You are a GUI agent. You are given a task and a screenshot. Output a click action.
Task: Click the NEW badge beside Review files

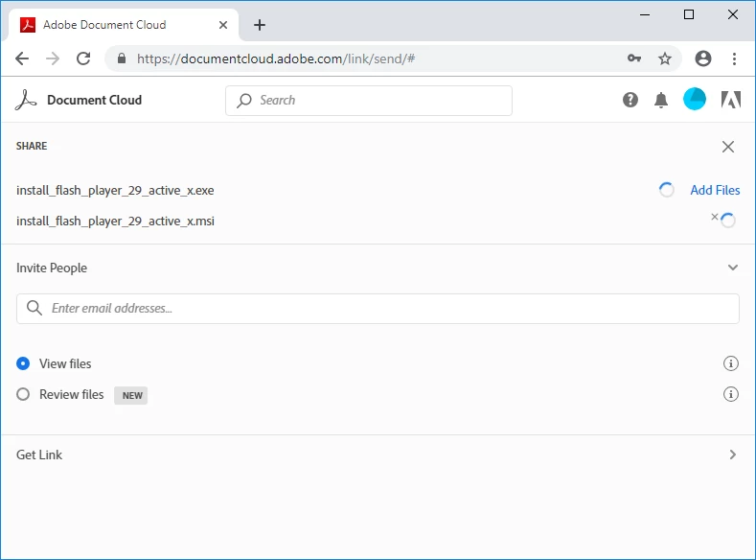(x=130, y=395)
